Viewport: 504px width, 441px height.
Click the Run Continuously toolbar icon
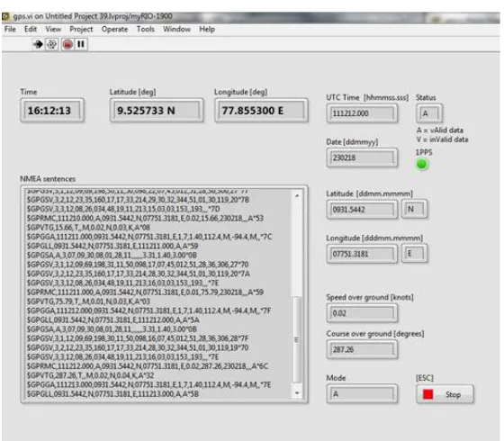coord(51,44)
